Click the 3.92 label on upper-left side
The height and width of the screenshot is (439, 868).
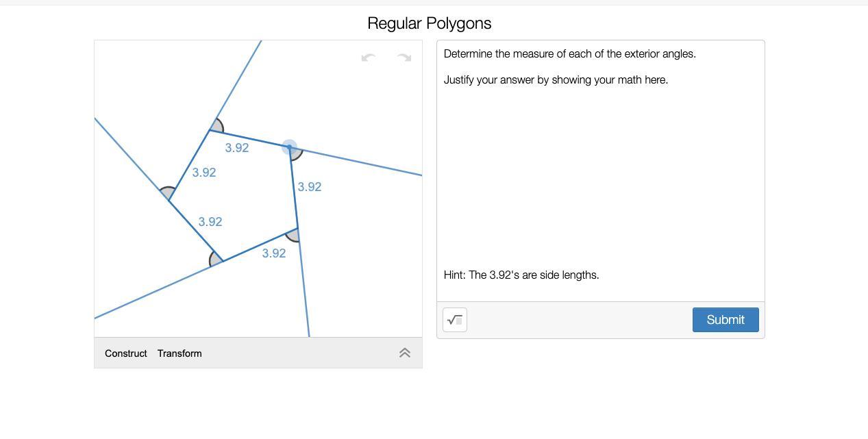(x=204, y=173)
